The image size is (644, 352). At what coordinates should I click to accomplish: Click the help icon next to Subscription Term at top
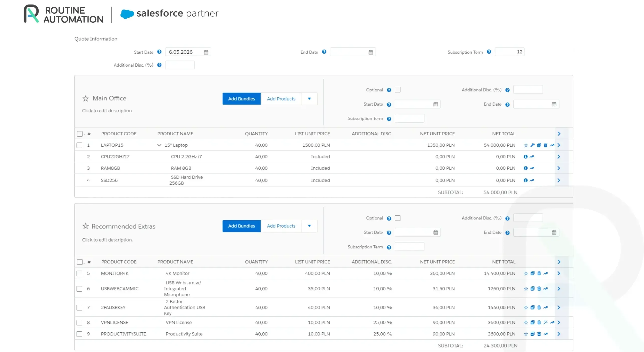pos(489,52)
